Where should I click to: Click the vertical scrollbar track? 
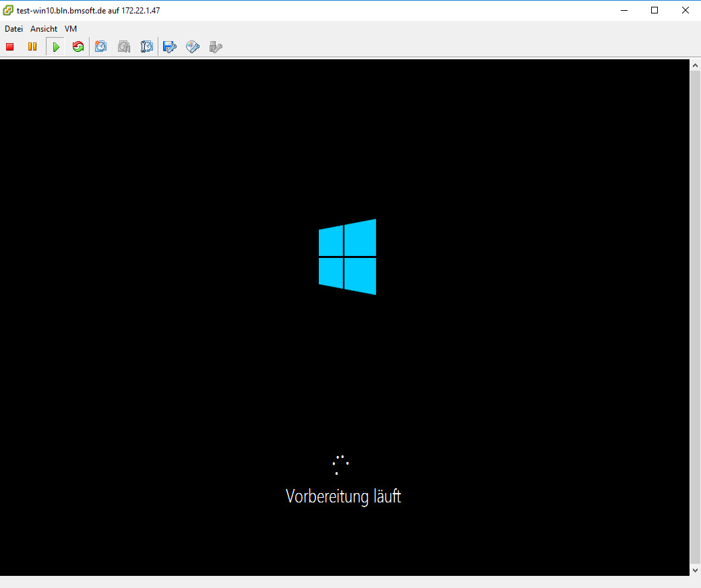pyautogui.click(x=695, y=317)
